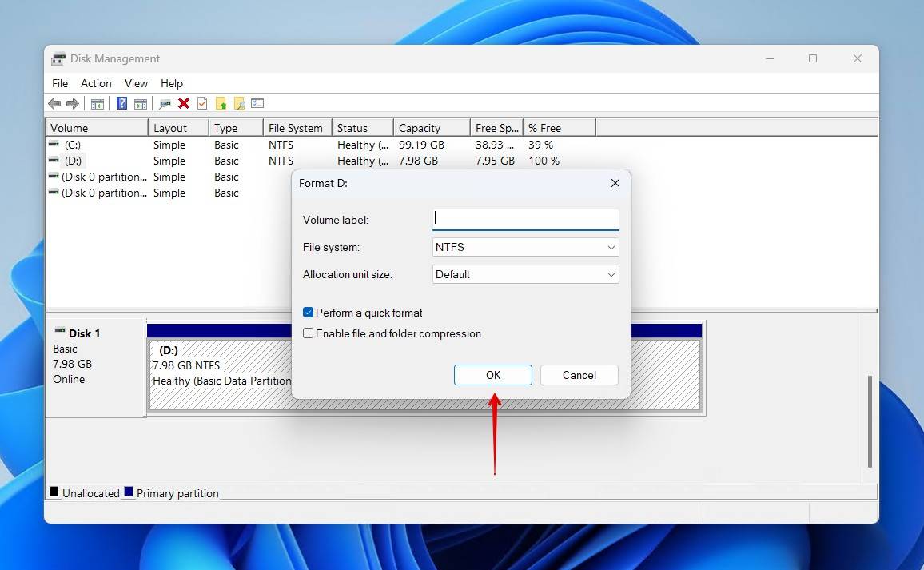This screenshot has width=924, height=570.
Task: Sort by the Free Sp... column header
Action: 496,128
